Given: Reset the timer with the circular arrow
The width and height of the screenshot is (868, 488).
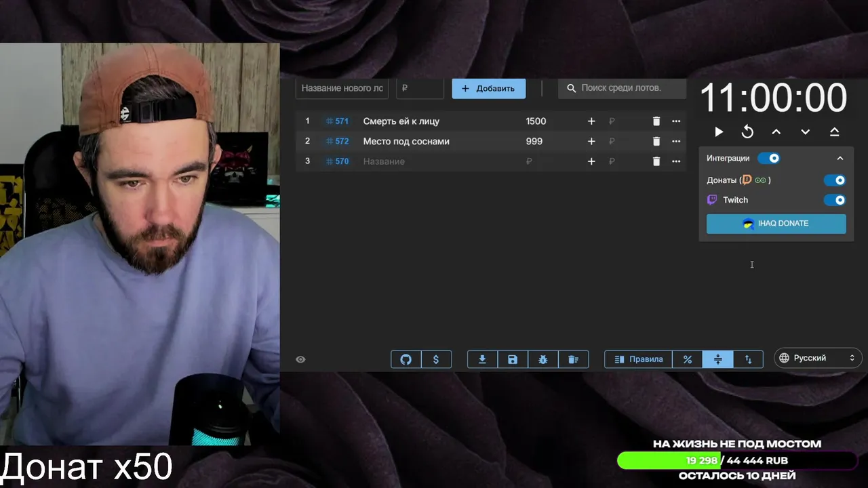Looking at the screenshot, I should point(747,132).
